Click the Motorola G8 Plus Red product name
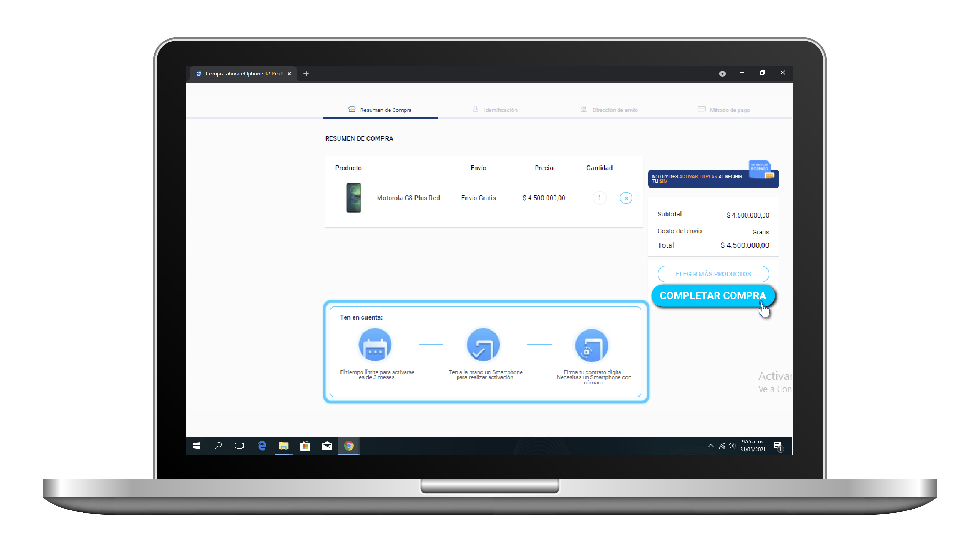 coord(408,198)
